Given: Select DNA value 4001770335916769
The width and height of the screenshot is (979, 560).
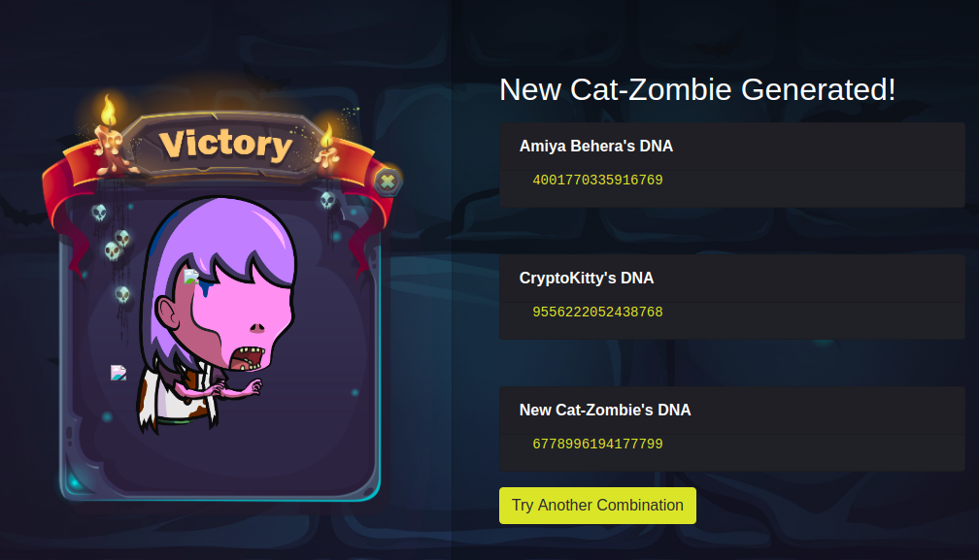Looking at the screenshot, I should click(x=597, y=181).
